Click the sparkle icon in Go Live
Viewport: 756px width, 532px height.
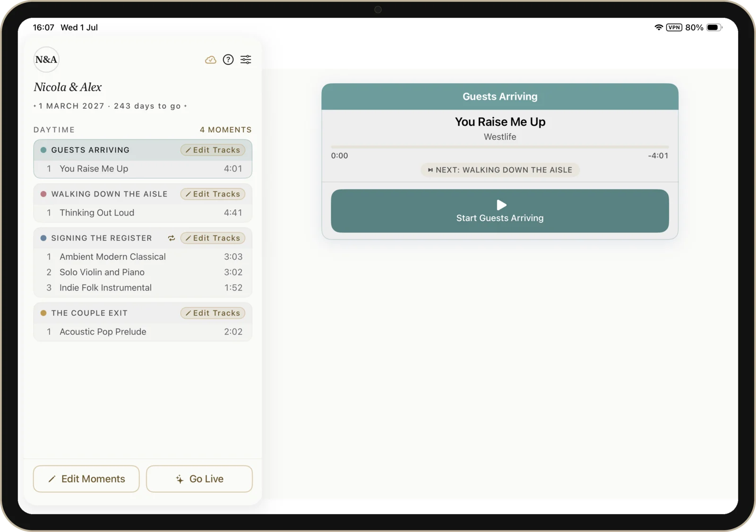pos(180,479)
